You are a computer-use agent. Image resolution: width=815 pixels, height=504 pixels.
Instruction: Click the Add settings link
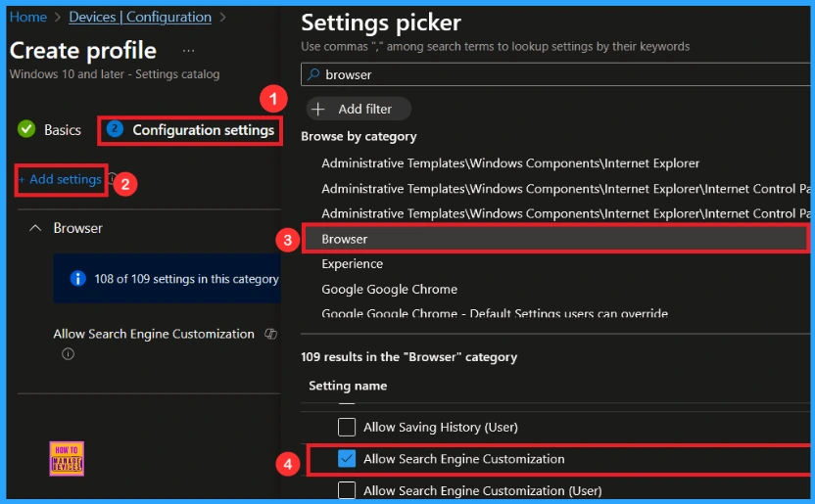click(x=61, y=180)
